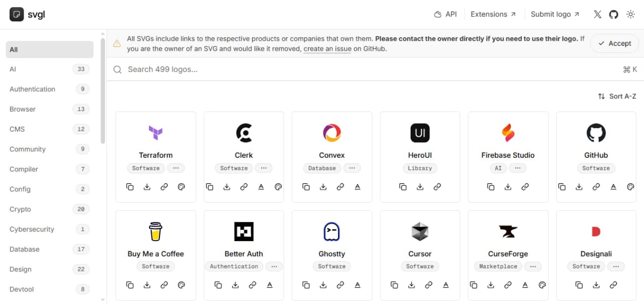Open the GitHub repository icon in header

point(613,15)
